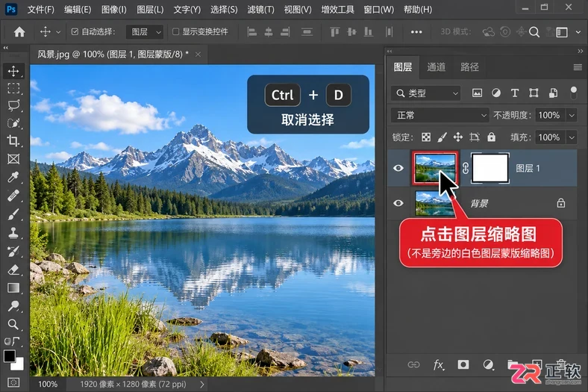Enable the 显示变换控件 checkbox
Viewport: 588px width, 392px height.
click(x=175, y=32)
